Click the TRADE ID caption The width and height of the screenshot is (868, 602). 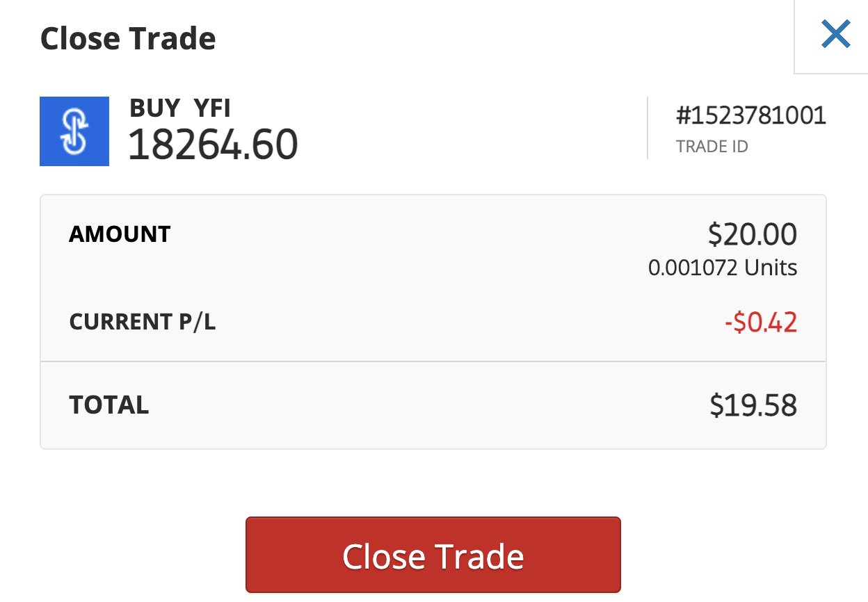712,147
